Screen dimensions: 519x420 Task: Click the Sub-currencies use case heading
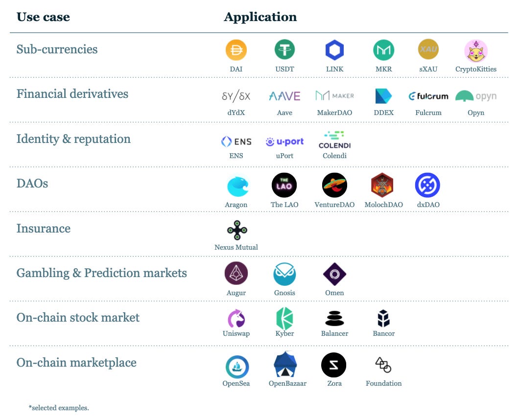click(57, 49)
